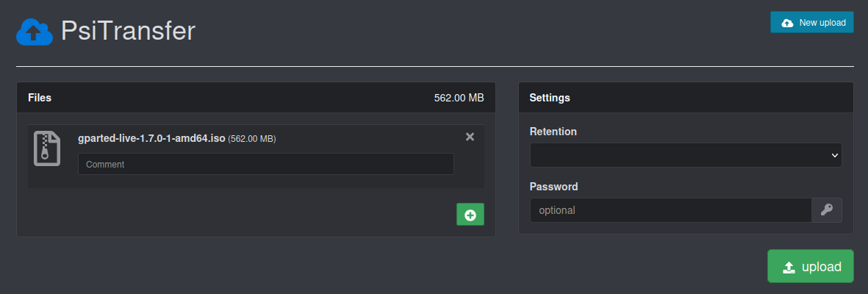The height and width of the screenshot is (294, 868).
Task: Click the upload arrow icon on the green button
Action: click(x=789, y=267)
